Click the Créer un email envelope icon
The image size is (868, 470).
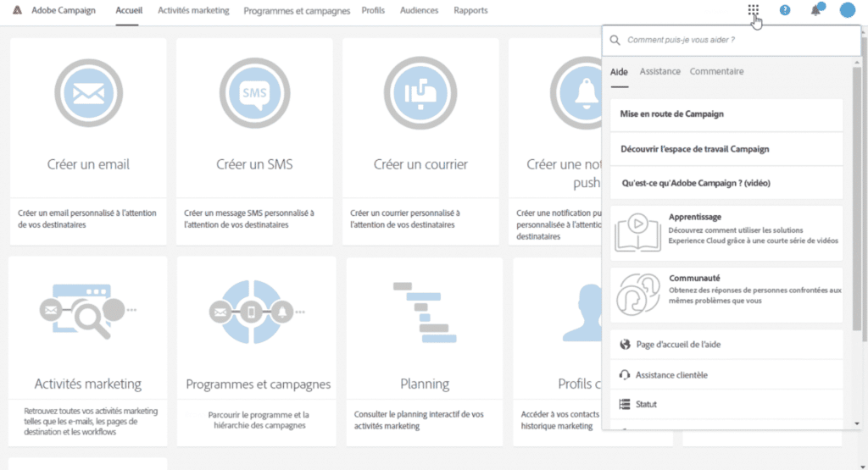(88, 92)
